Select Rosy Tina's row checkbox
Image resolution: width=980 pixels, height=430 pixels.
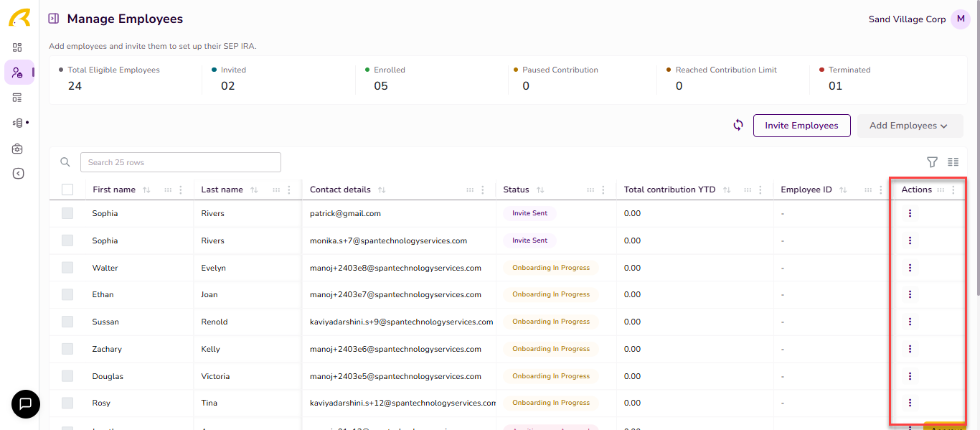click(x=67, y=403)
